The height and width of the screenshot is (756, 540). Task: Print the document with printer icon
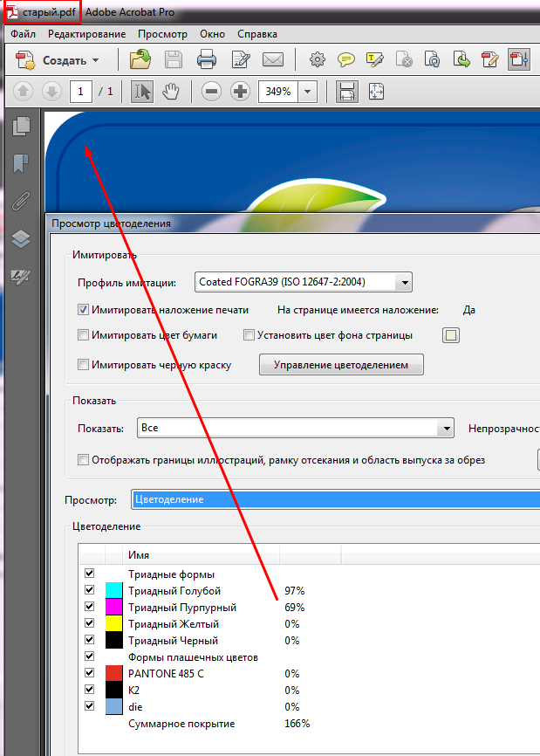[x=207, y=60]
